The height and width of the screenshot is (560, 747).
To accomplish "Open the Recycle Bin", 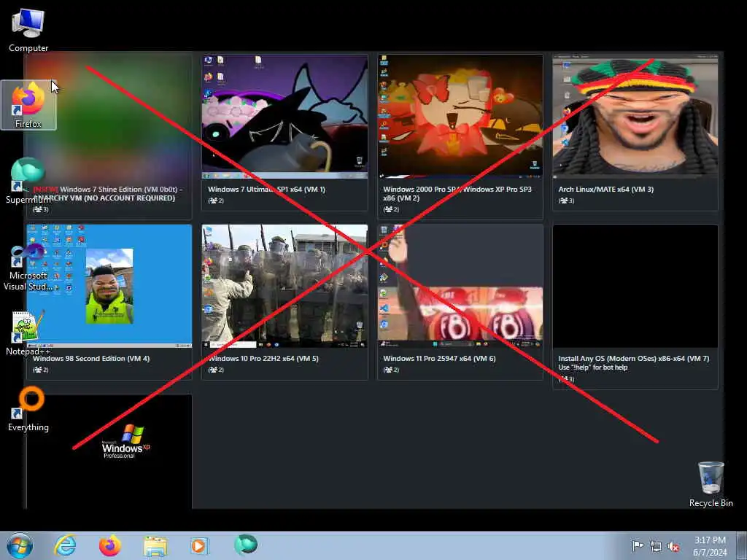I will [x=711, y=484].
